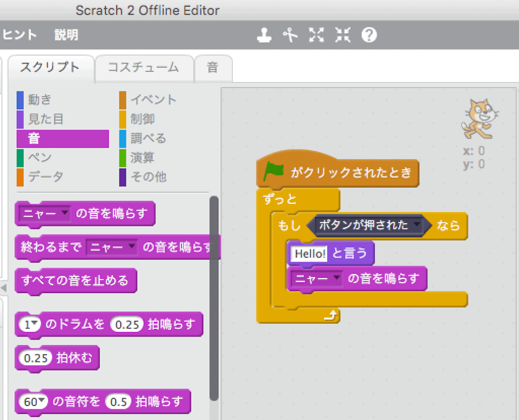Click the loop arrow on forever block
The height and width of the screenshot is (420, 519).
click(330, 316)
